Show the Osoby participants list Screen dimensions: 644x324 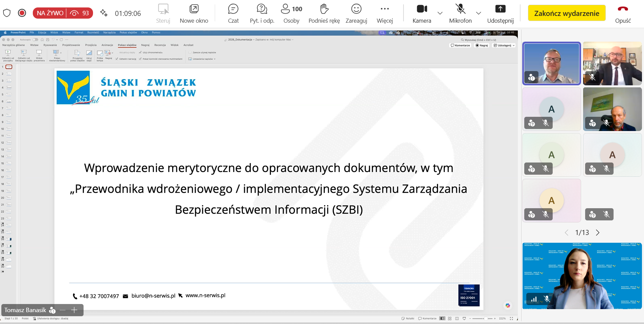291,14
